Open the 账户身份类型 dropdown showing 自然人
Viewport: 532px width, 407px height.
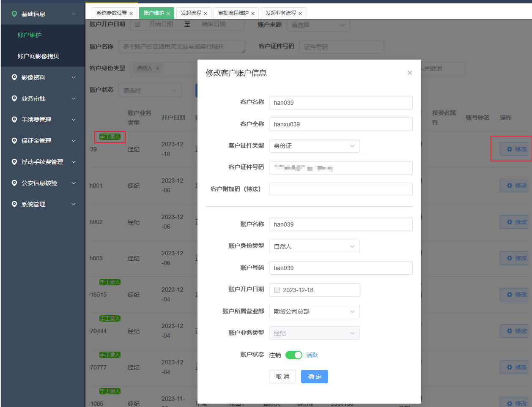point(315,246)
